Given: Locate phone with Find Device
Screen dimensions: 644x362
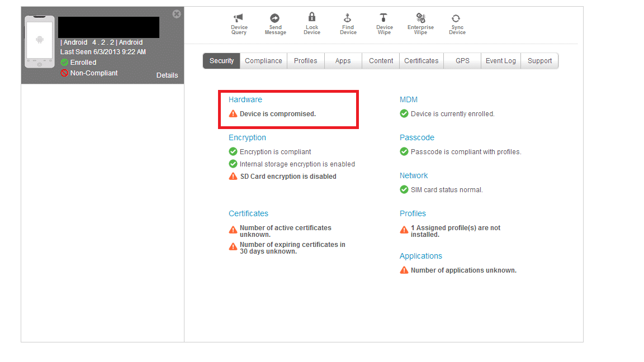Looking at the screenshot, I should (x=348, y=24).
